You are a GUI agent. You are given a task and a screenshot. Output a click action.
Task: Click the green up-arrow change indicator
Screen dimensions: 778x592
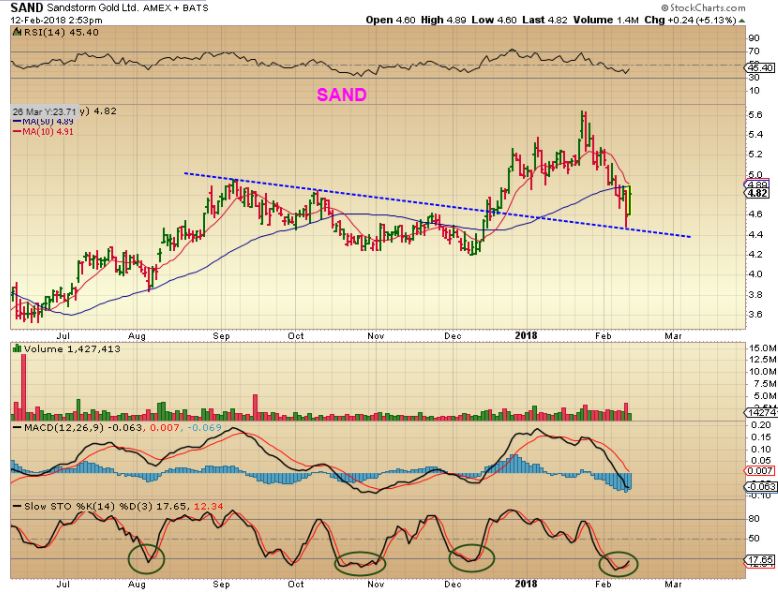pos(741,20)
